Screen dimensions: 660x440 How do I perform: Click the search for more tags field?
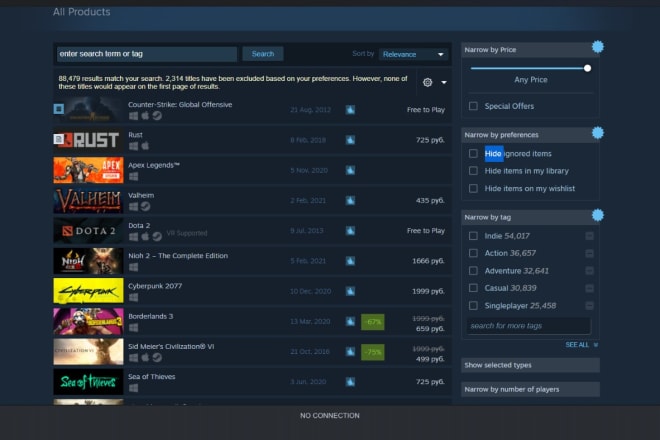coord(528,326)
